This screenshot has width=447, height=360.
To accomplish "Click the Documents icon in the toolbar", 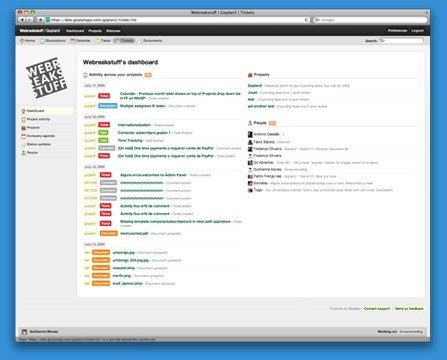I will coord(140,41).
